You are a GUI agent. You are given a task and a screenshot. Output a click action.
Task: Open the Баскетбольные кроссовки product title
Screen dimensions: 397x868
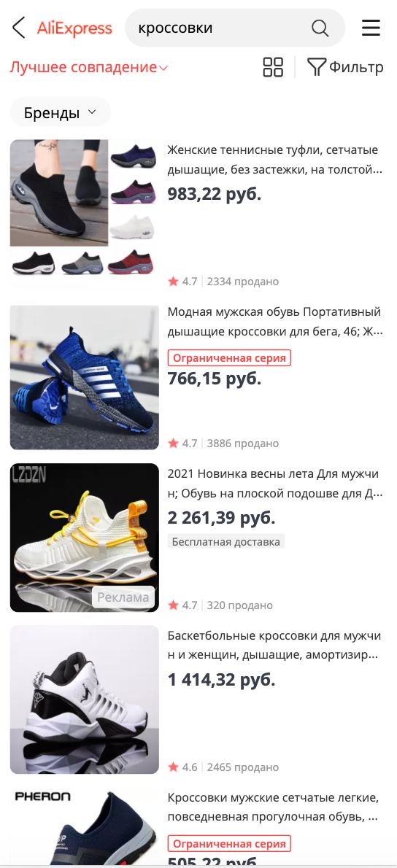[275, 646]
